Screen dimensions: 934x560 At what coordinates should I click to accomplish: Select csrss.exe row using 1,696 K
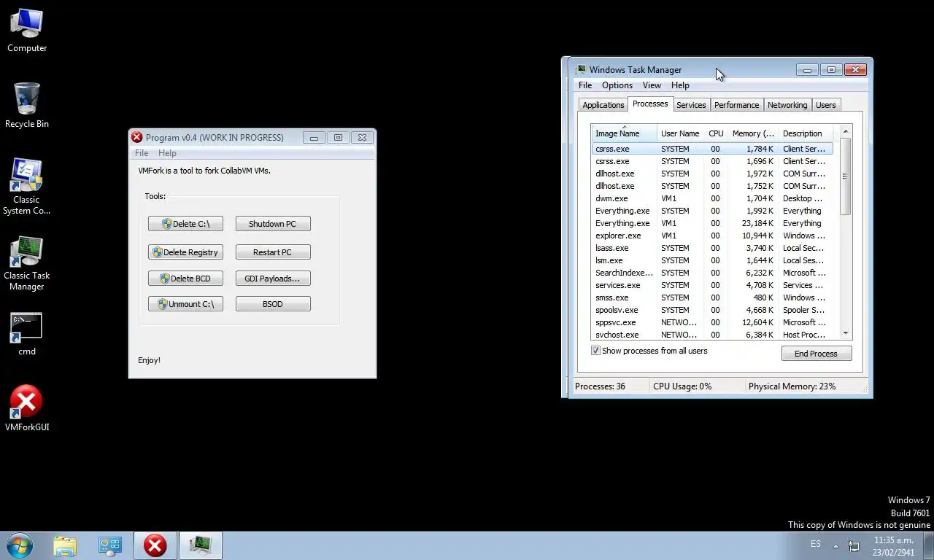point(712,161)
